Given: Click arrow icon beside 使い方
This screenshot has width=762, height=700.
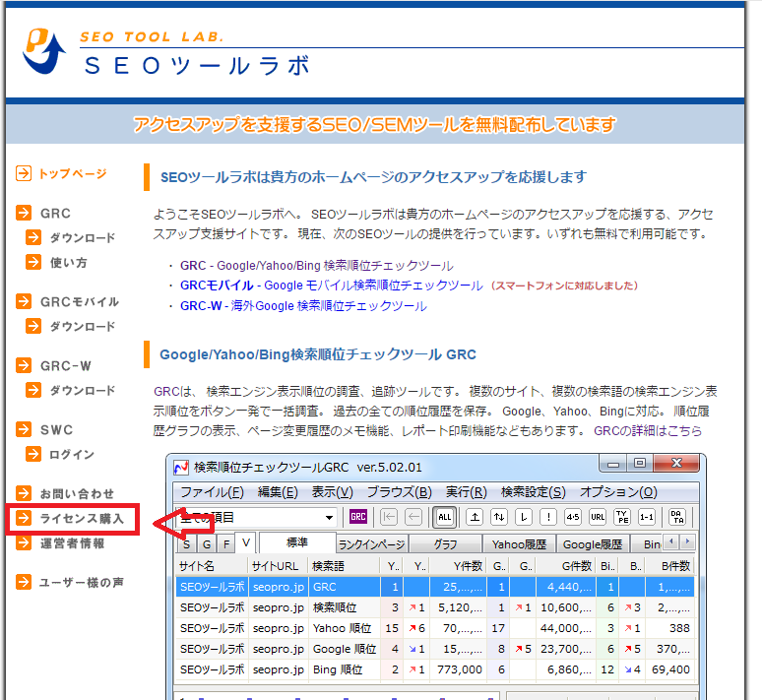Looking at the screenshot, I should [33, 262].
